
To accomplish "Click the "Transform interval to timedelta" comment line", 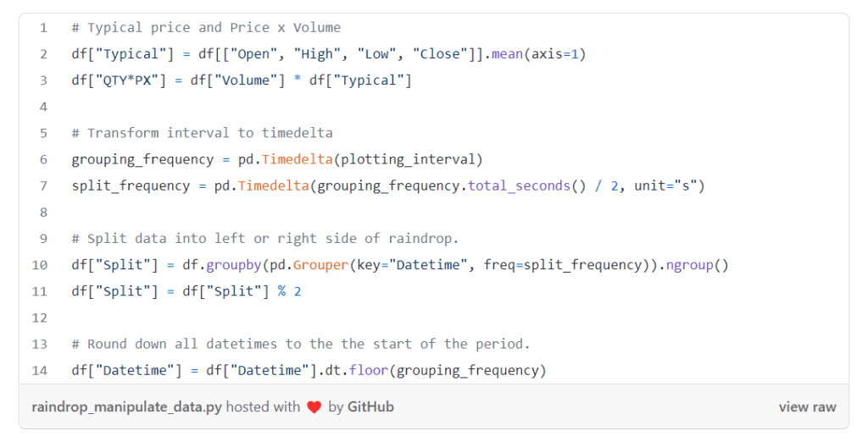I will (x=202, y=133).
